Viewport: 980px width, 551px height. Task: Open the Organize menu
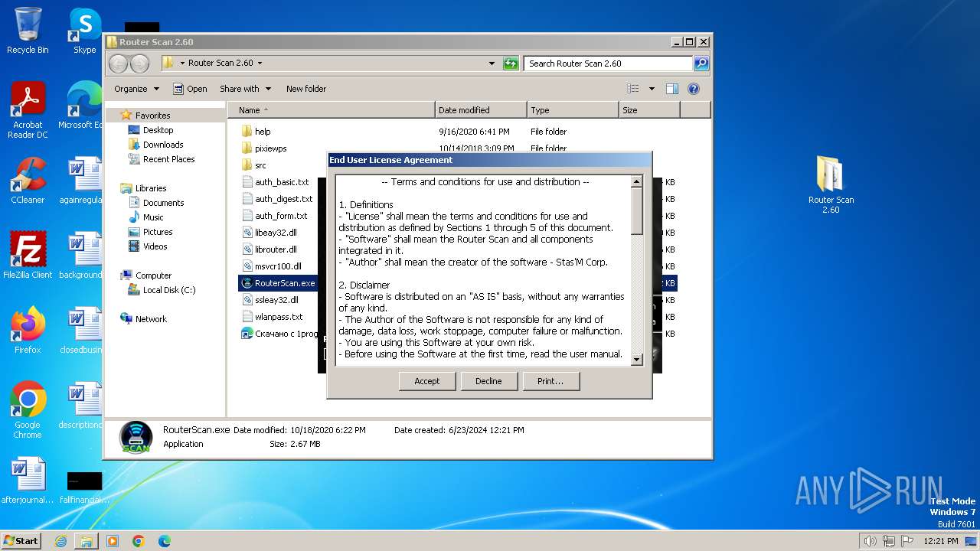click(x=136, y=89)
